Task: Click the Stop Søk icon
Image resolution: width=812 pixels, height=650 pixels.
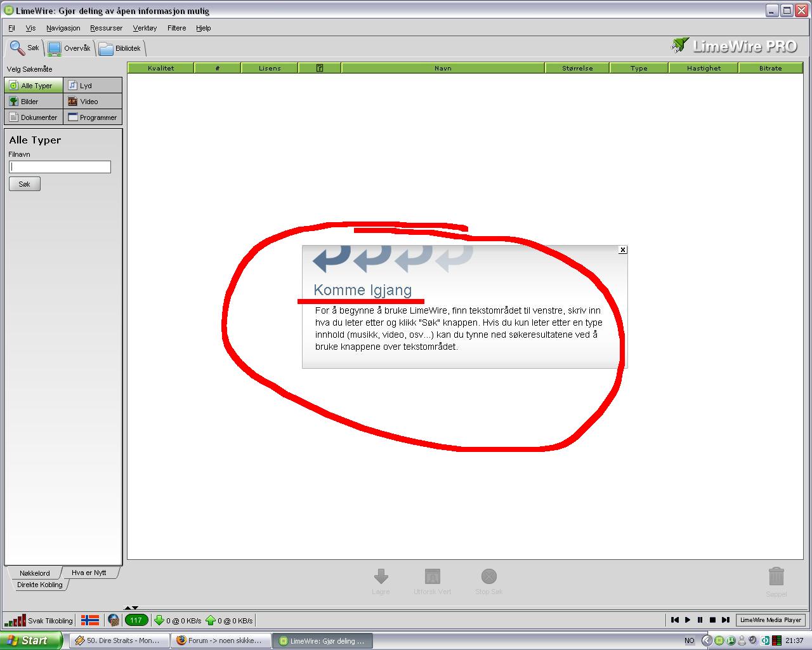Action: coord(489,576)
